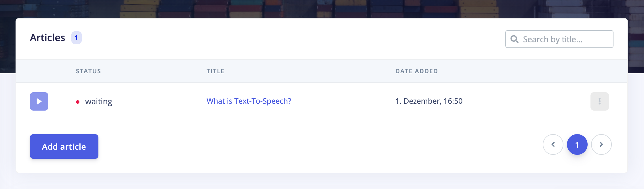Image resolution: width=644 pixels, height=189 pixels.
Task: Select page 1 in the pagination
Action: [577, 144]
